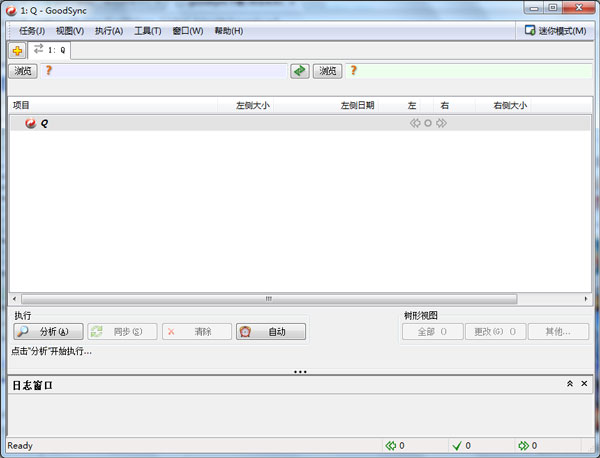Viewport: 600px width, 458px height.
Task: Open the 工具(T) menu
Action: (x=148, y=31)
